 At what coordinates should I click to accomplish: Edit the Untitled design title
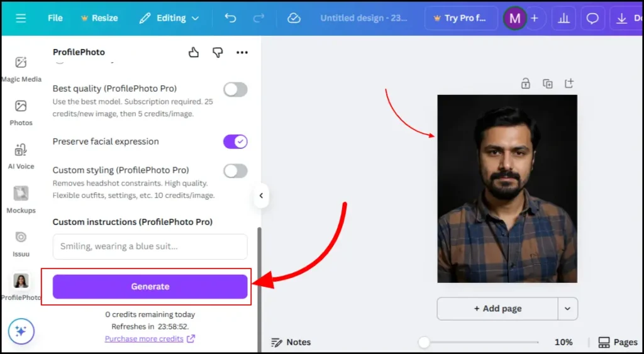(364, 18)
